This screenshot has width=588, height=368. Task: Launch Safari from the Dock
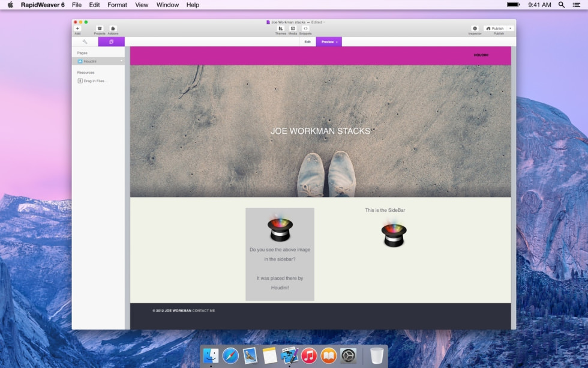click(230, 355)
